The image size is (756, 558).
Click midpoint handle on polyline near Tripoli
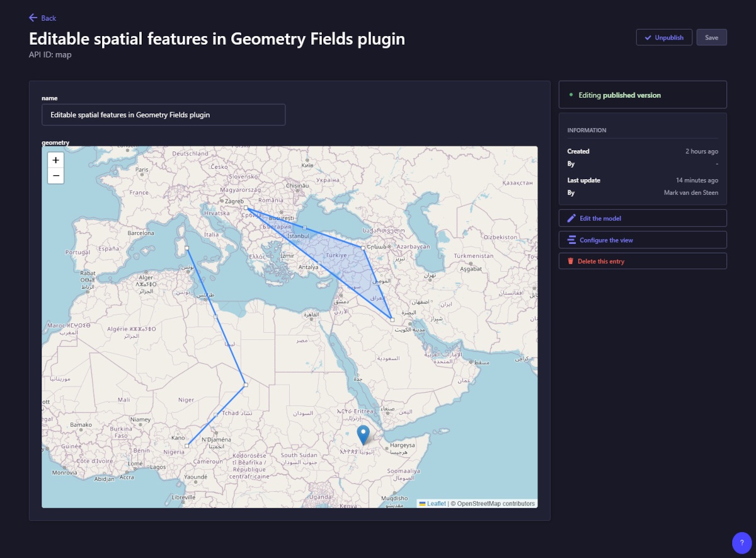click(x=216, y=317)
